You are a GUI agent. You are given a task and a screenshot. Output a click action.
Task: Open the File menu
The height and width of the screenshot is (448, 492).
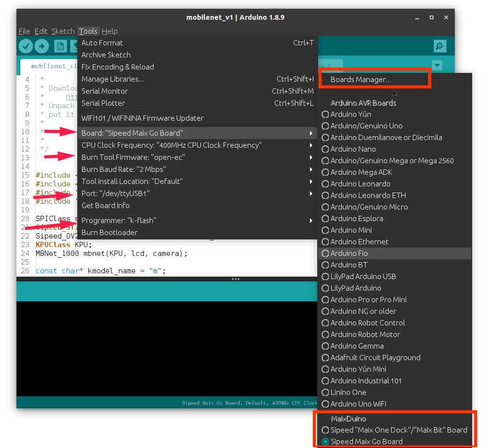click(x=25, y=31)
